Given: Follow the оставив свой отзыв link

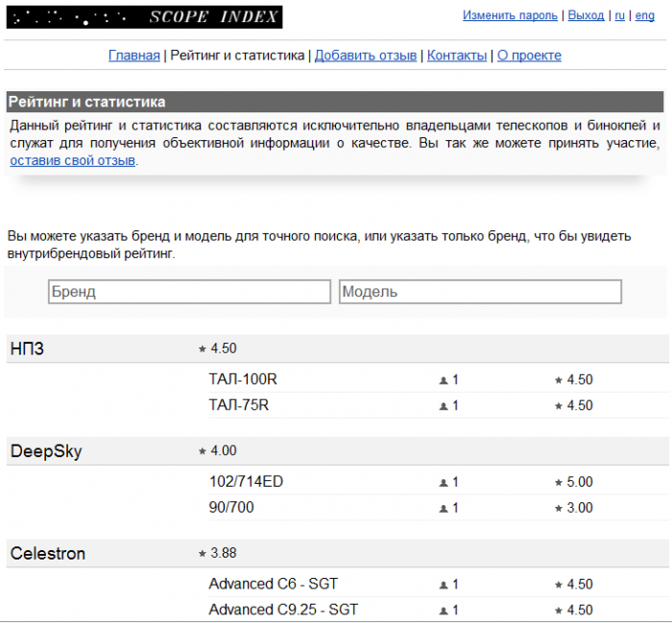Looking at the screenshot, I should pos(73,160).
